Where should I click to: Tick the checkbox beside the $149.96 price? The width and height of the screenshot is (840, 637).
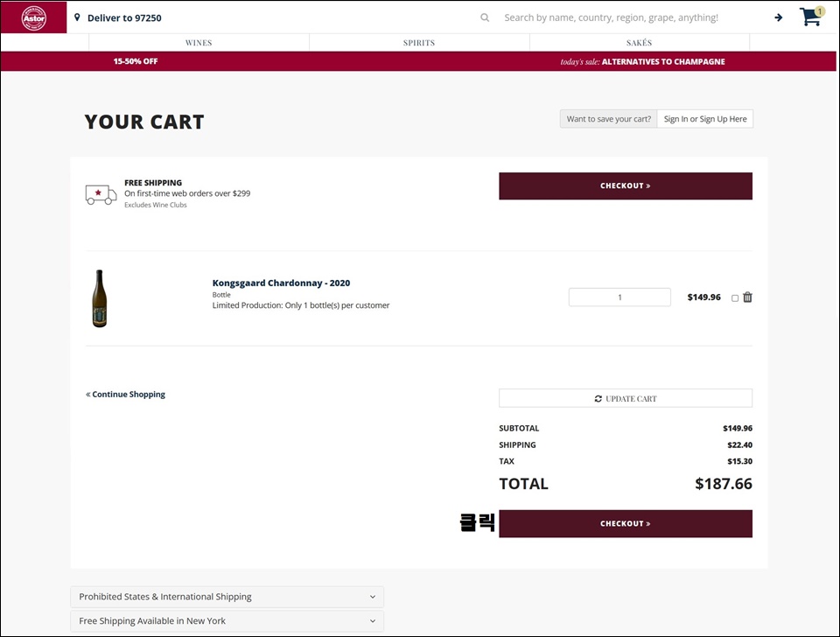coord(735,298)
